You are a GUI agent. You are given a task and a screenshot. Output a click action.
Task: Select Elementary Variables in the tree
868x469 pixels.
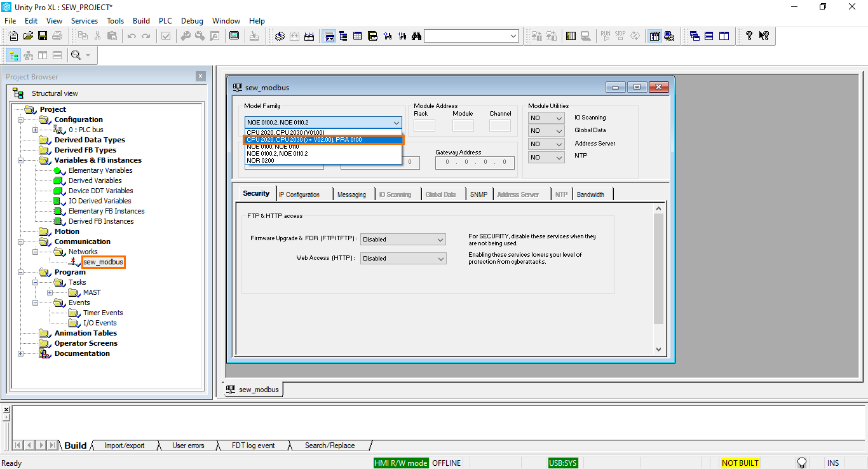[100, 170]
